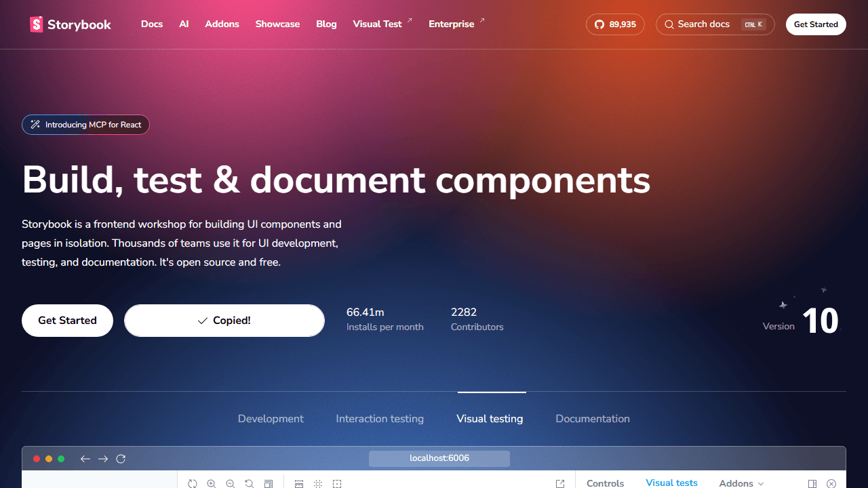Open the Enterprise external link
The height and width of the screenshot is (488, 868).
click(456, 24)
